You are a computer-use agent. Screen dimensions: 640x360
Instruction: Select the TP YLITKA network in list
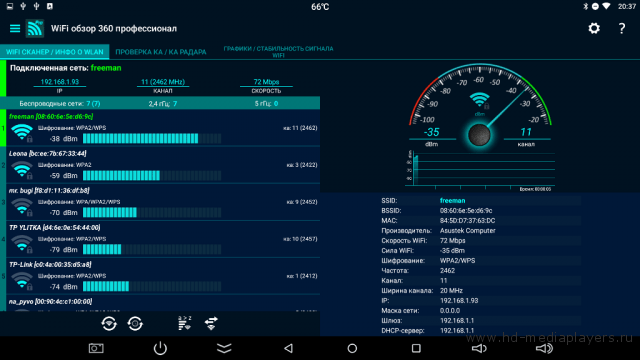tap(163, 239)
